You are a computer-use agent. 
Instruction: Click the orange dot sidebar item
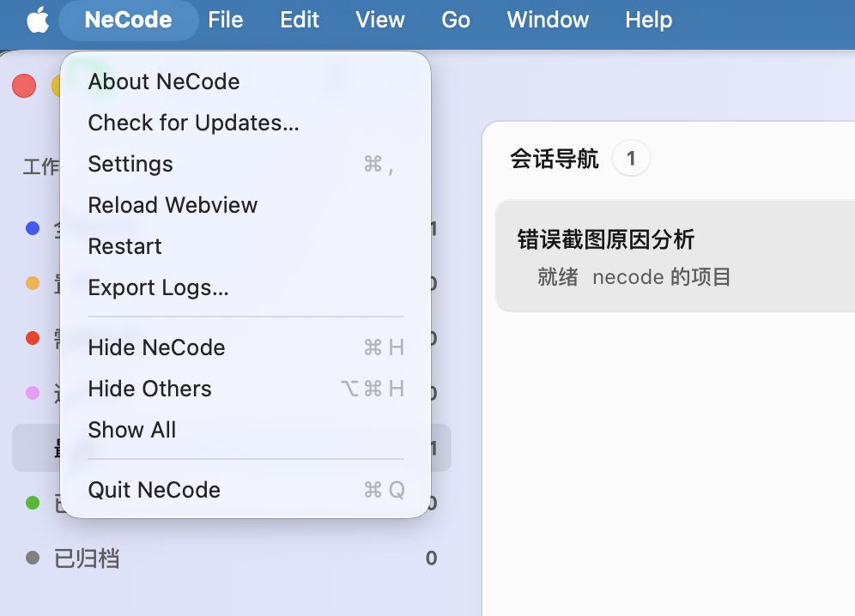pos(33,283)
